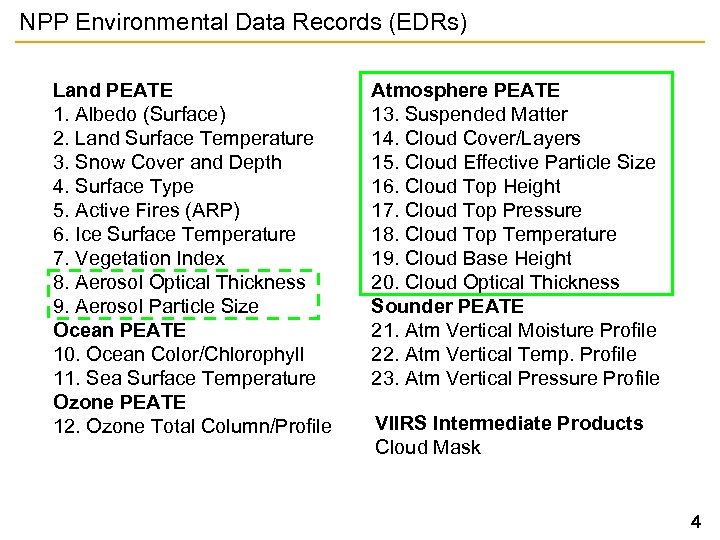
Task: Click '14. Cloud Cover/Layers'
Action: pyautogui.click(x=476, y=138)
